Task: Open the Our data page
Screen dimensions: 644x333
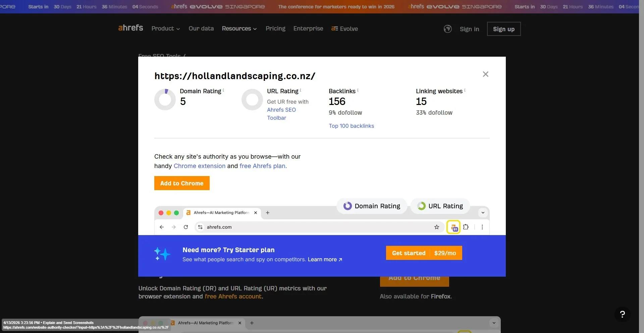Action: (x=201, y=29)
